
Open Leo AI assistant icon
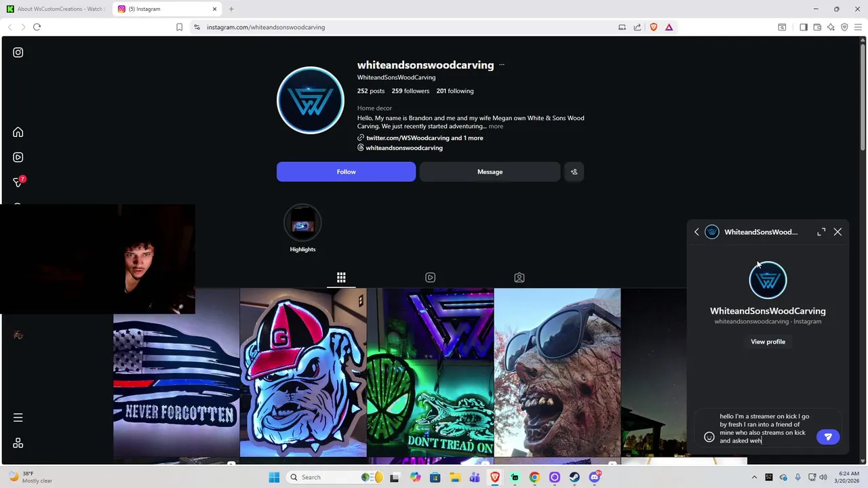coord(831,27)
